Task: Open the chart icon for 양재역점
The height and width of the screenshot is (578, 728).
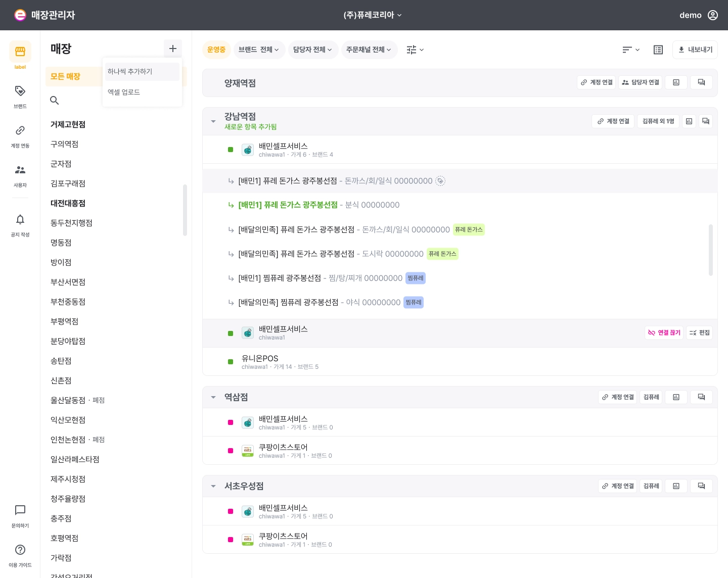Action: point(676,82)
